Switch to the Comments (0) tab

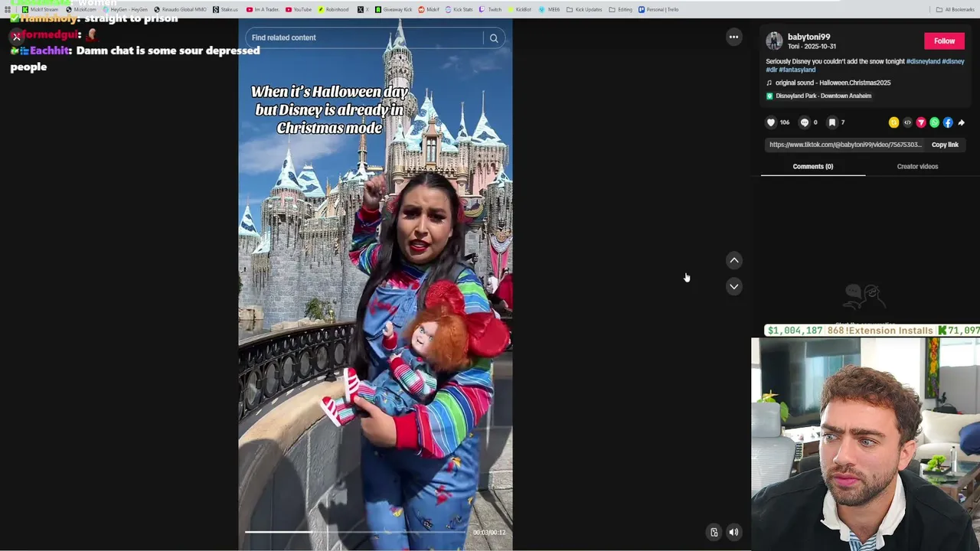pos(813,166)
